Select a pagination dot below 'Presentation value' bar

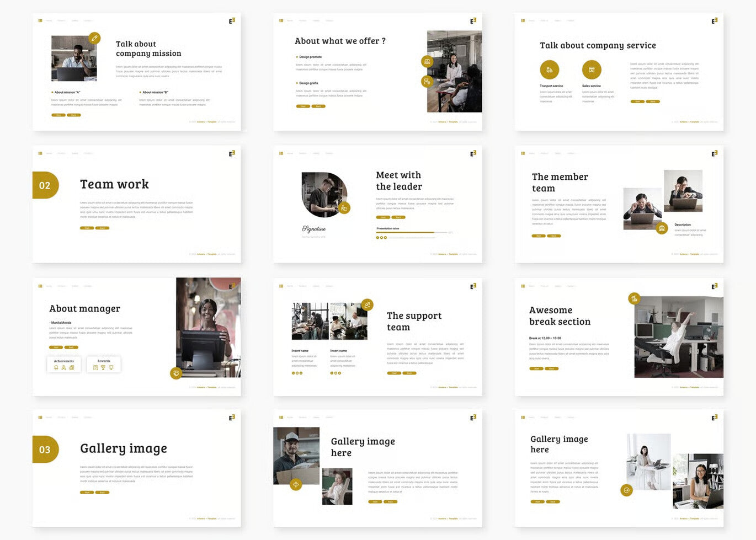pos(378,238)
